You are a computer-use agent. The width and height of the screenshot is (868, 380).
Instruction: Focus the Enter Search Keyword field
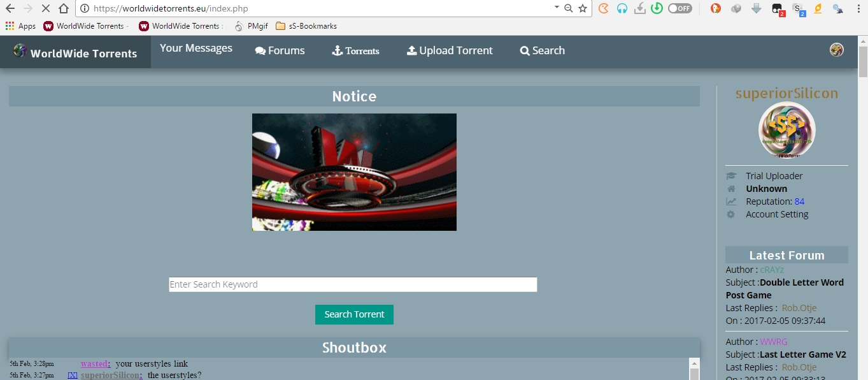click(353, 284)
